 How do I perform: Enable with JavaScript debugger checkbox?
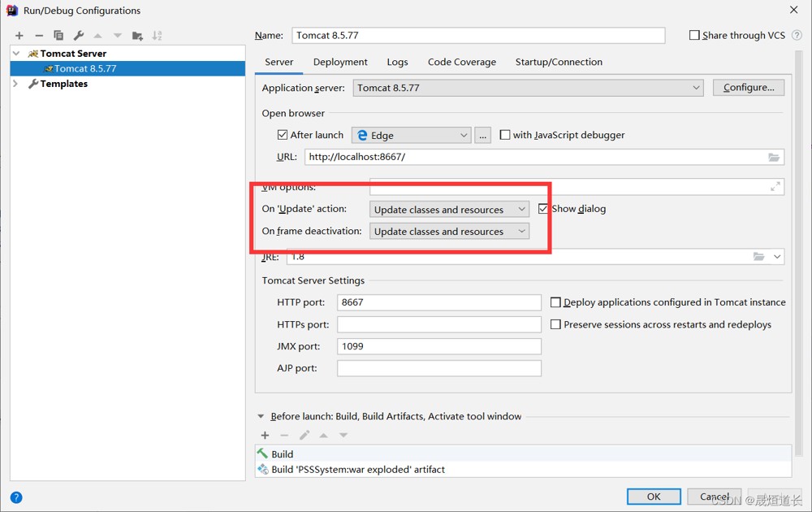[505, 135]
